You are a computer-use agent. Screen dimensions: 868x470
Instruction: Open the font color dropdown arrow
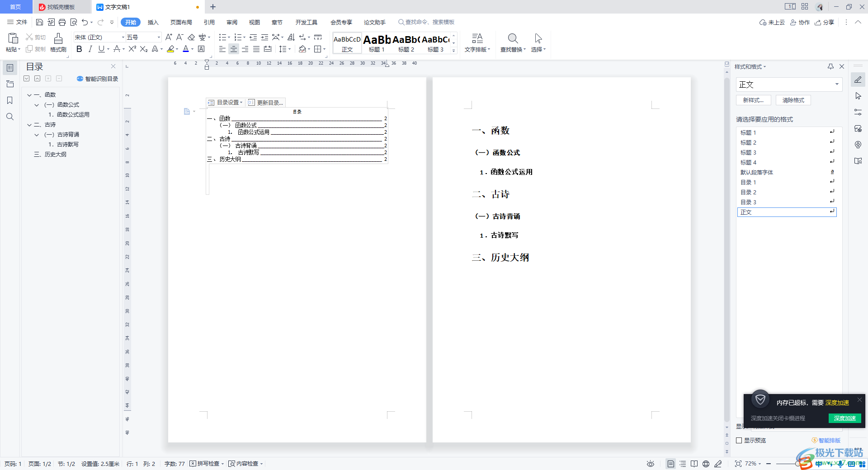pyautogui.click(x=193, y=49)
